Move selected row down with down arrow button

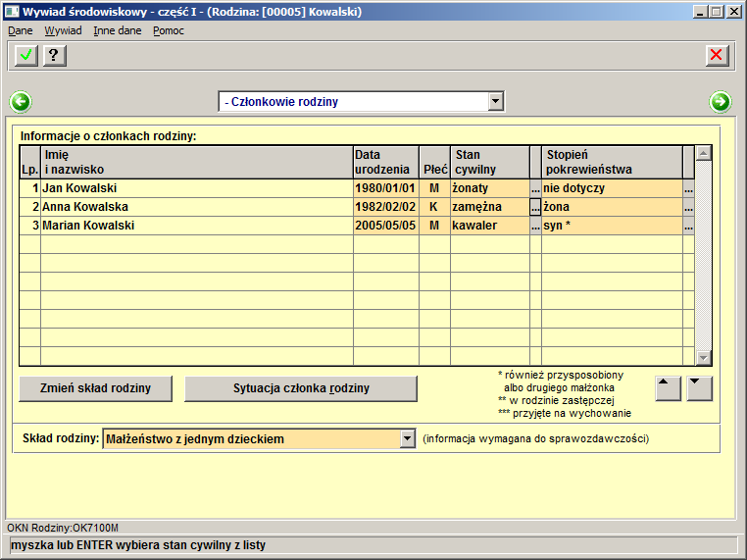[x=699, y=388]
